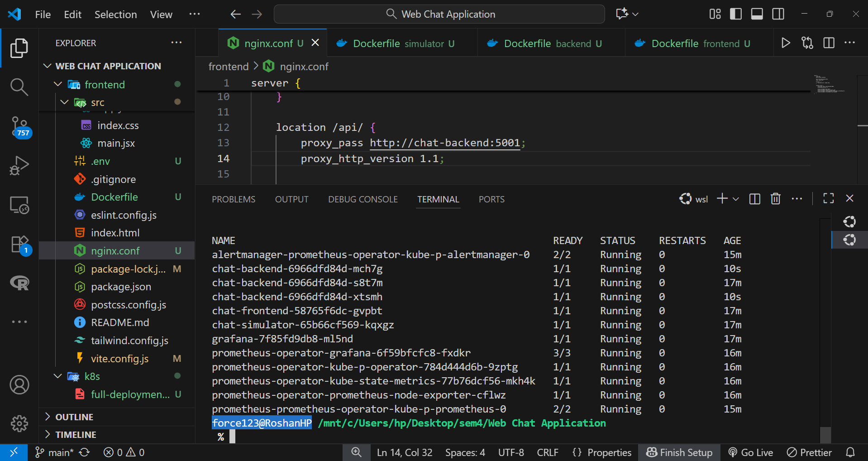This screenshot has height=461, width=868.
Task: Click the Web Chat Application search box
Action: tap(439, 14)
